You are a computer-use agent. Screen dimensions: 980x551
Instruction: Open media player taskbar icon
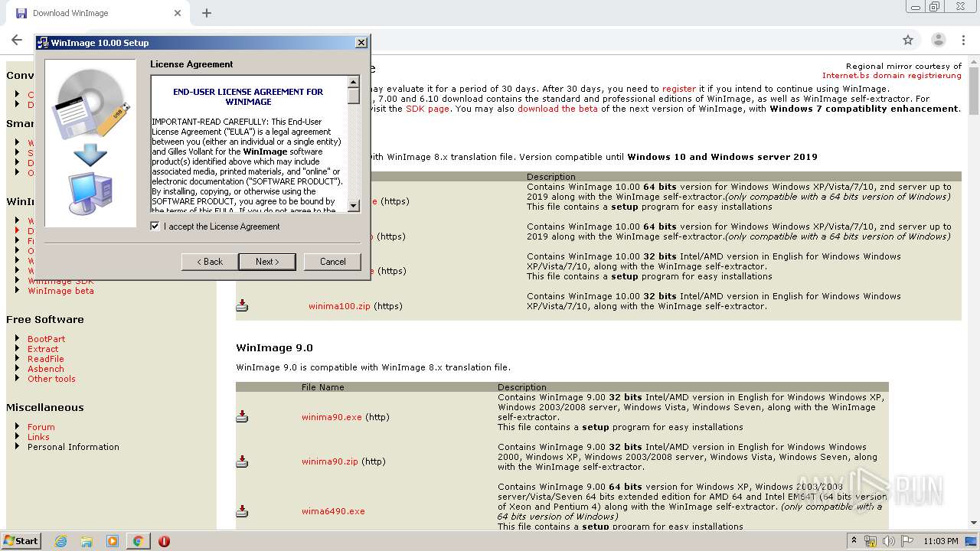(113, 541)
